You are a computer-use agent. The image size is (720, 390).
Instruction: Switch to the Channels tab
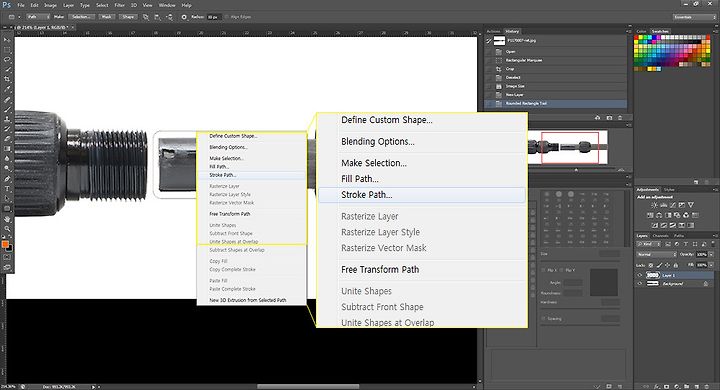660,236
